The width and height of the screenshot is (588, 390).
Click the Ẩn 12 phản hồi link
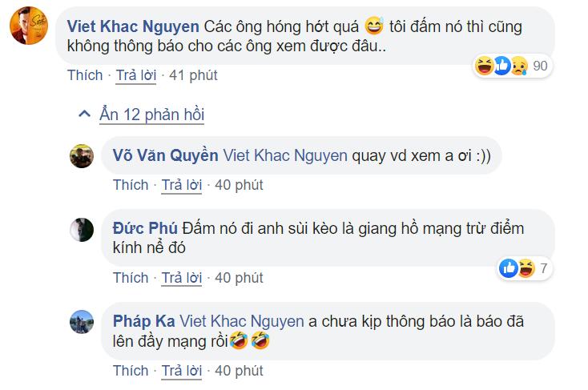click(x=152, y=115)
